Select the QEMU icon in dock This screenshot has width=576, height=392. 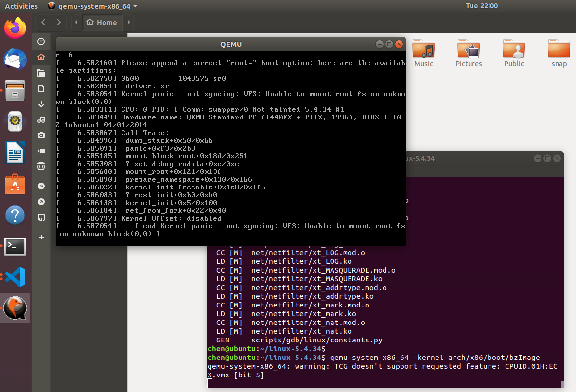point(15,308)
